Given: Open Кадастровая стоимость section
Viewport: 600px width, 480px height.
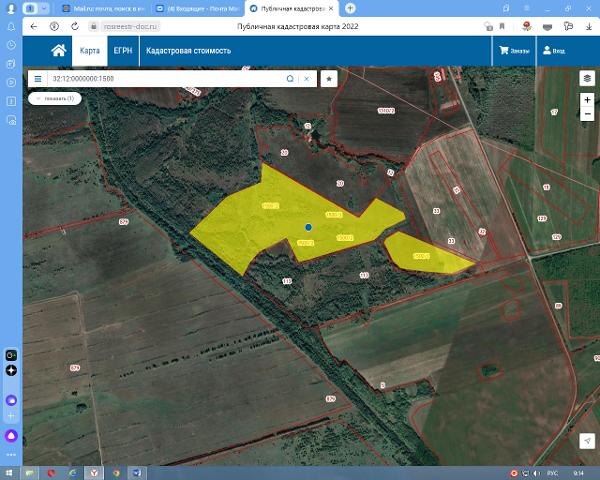Looking at the screenshot, I should 188,51.
